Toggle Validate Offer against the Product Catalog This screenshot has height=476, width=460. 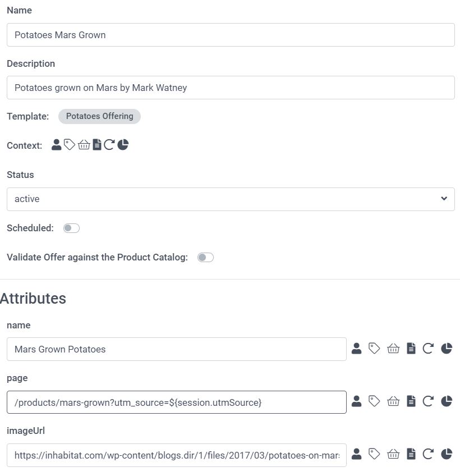click(x=205, y=257)
